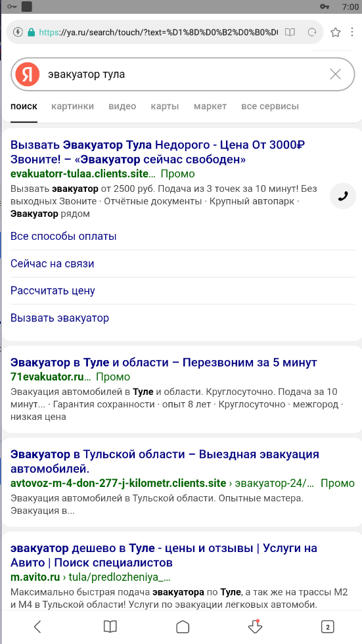
Task: Focus the Yandex search field 'эвакуатор тула'
Action: (183, 74)
